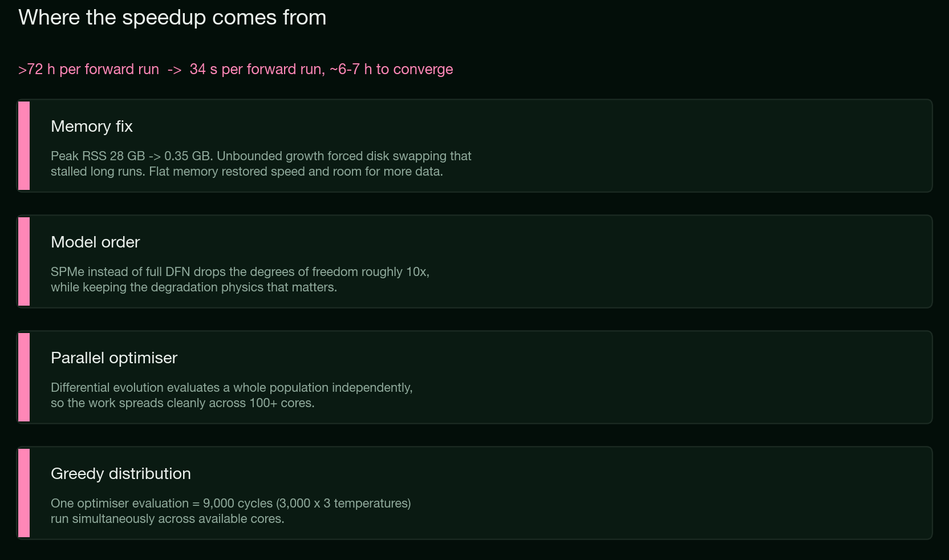Screen dimensions: 949x560
Task: Click the 'stalled long runs' line
Action: (247, 172)
